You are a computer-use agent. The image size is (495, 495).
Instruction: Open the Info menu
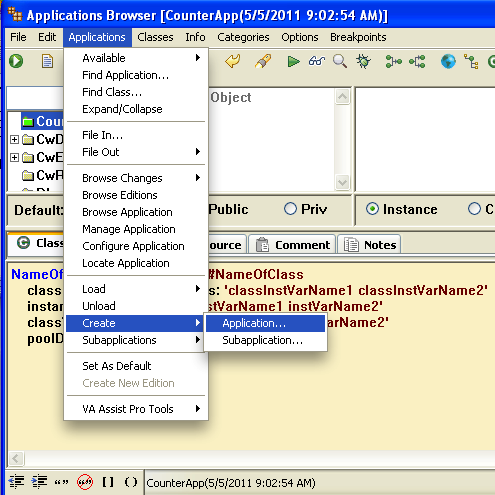[195, 37]
